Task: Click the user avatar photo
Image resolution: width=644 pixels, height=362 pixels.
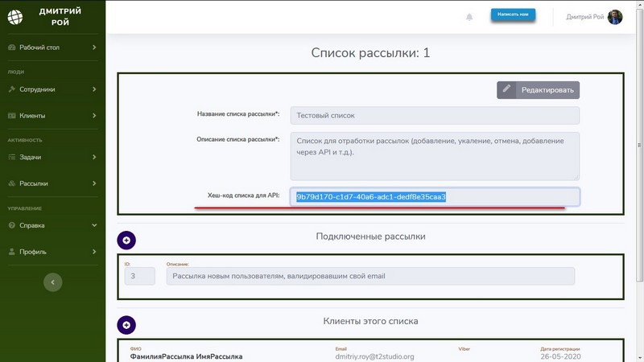Action: pos(615,17)
